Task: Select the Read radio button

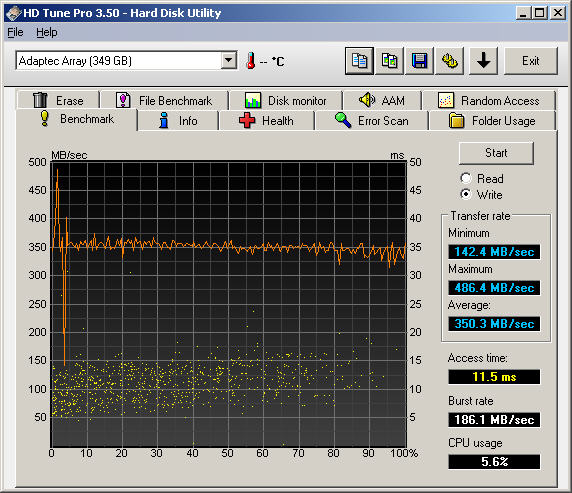Action: [466, 178]
